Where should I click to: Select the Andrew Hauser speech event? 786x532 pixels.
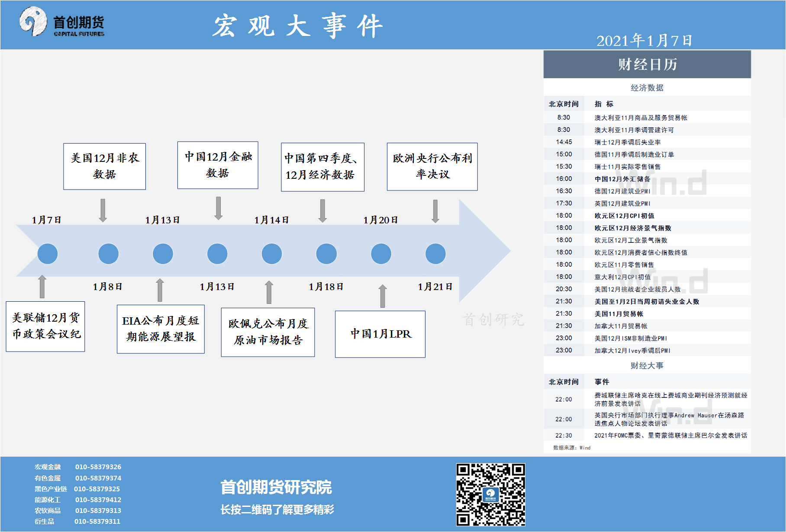pyautogui.click(x=647, y=419)
